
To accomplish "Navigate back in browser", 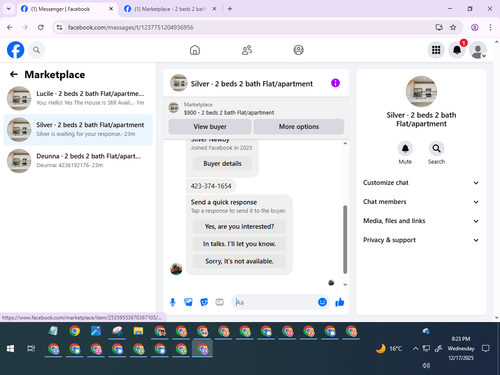I will pos(10,27).
